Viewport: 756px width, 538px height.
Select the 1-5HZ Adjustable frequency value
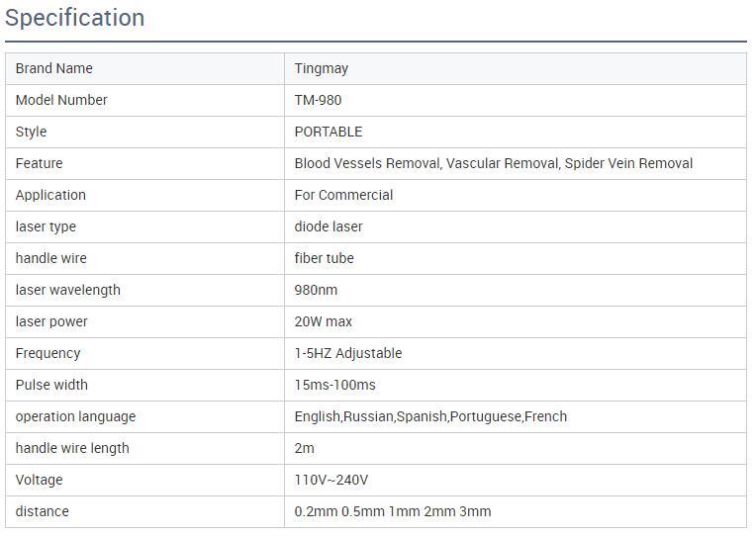click(348, 353)
